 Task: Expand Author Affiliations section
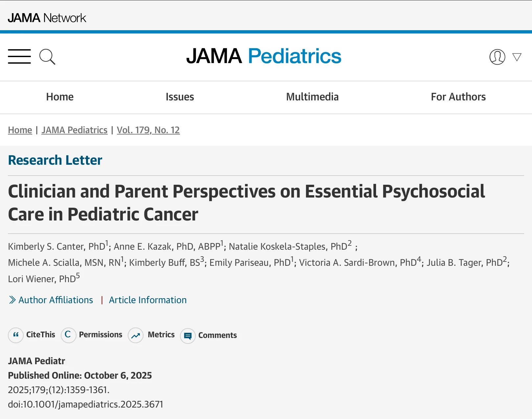tap(56, 300)
